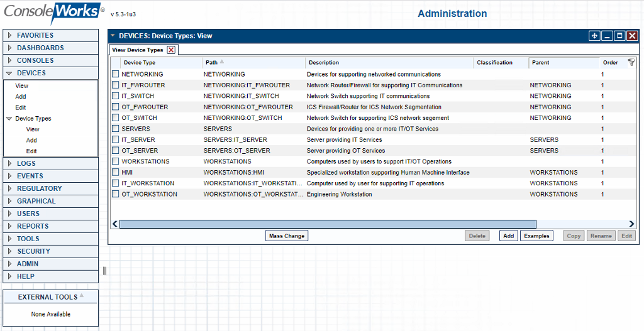Click the SERVERS:IT_SERVER path cell

235,140
